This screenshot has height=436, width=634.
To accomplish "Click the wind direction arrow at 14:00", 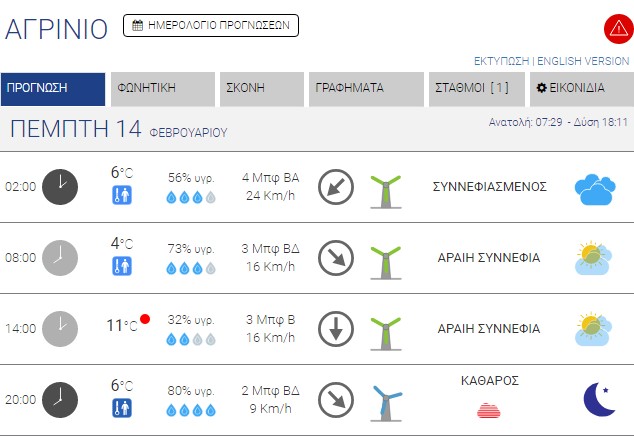I will click(x=336, y=328).
